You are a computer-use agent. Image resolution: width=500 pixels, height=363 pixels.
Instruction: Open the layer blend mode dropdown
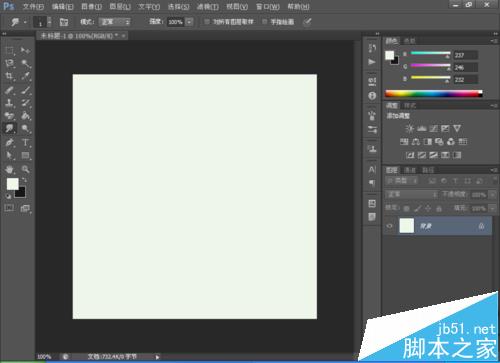(412, 194)
